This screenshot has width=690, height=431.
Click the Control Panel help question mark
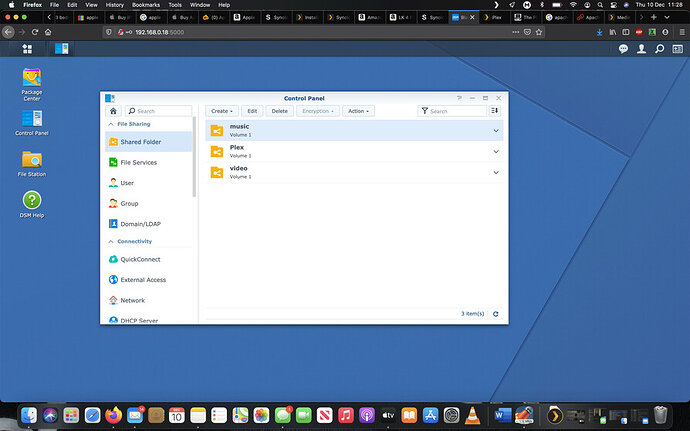point(459,98)
